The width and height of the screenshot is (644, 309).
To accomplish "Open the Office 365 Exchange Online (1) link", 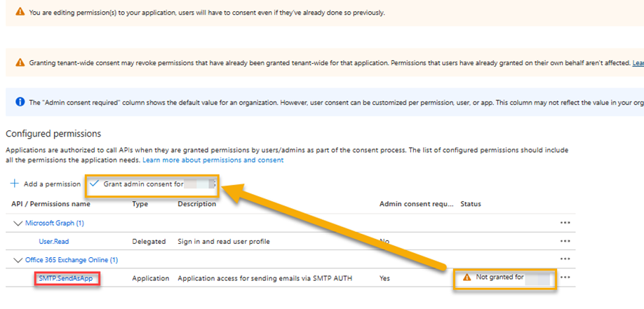I will tap(72, 260).
